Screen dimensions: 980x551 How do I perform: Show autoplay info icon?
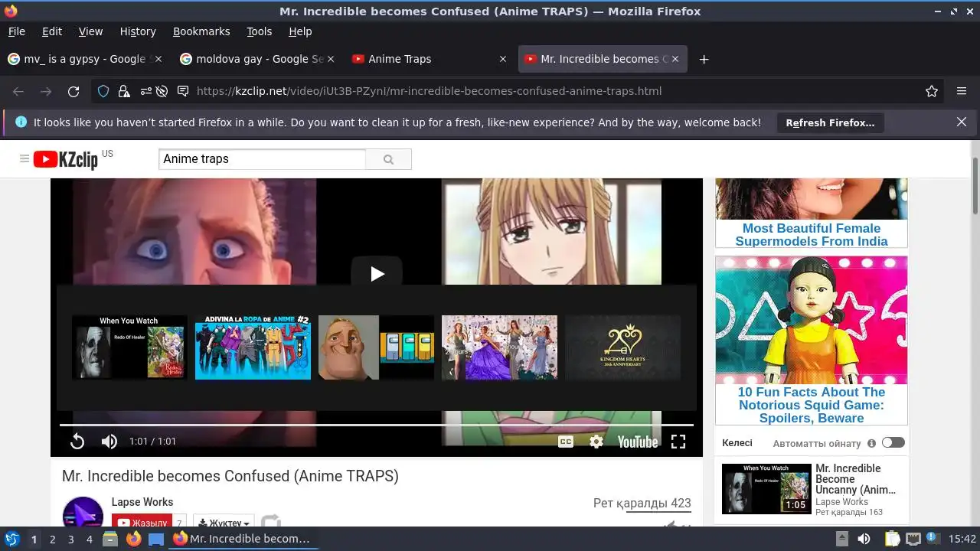pyautogui.click(x=871, y=443)
